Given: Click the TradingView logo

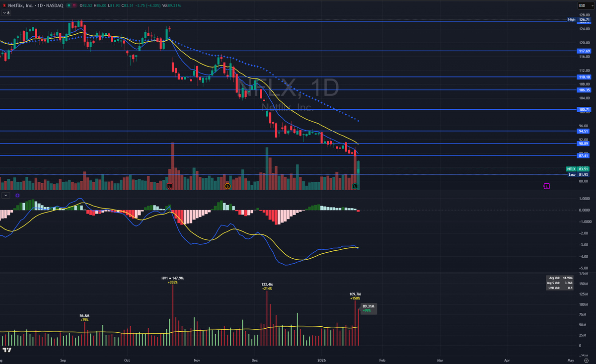Looking at the screenshot, I should point(7,350).
